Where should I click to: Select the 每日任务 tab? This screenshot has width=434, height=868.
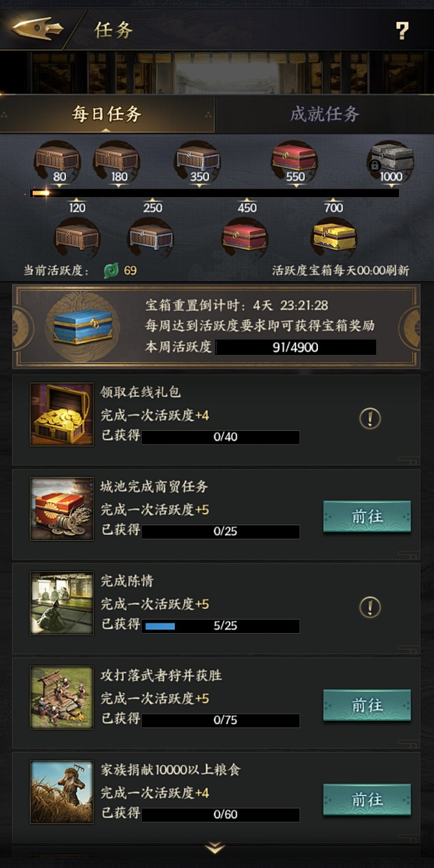[107, 114]
